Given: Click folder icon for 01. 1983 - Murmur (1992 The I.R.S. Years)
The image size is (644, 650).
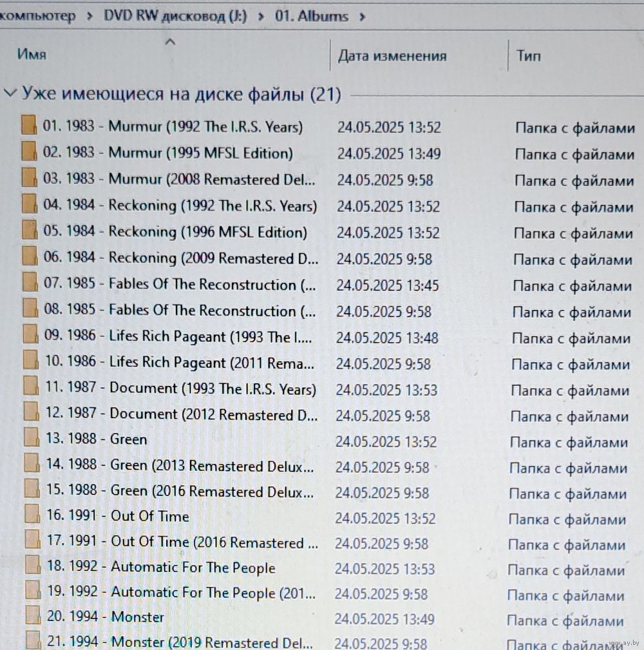Looking at the screenshot, I should click(x=29, y=125).
